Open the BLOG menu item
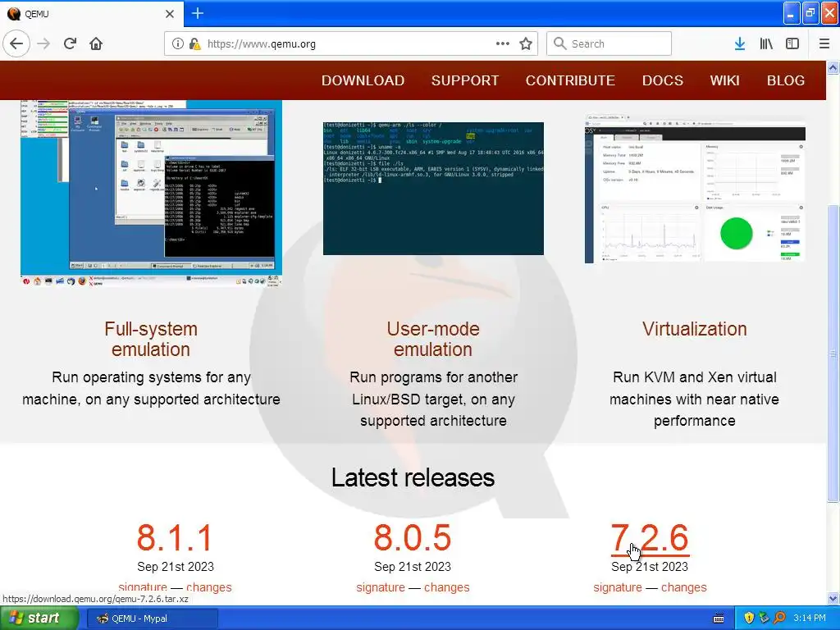 pos(785,80)
